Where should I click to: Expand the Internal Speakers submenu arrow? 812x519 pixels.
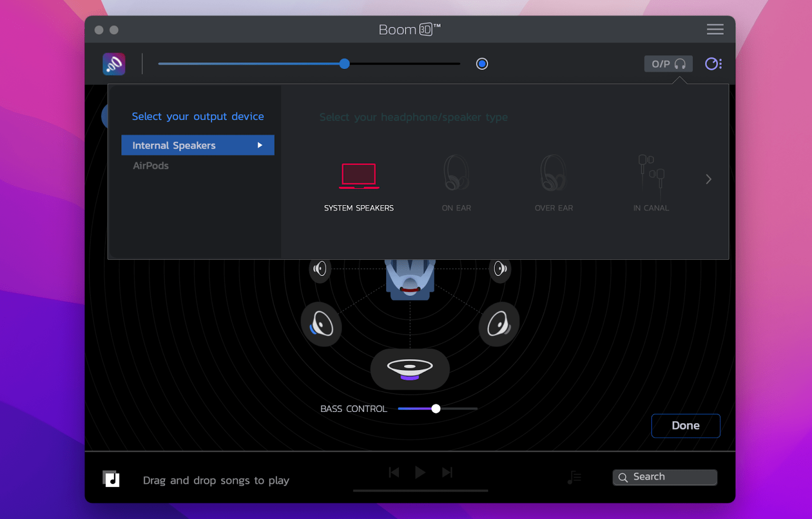click(x=261, y=145)
